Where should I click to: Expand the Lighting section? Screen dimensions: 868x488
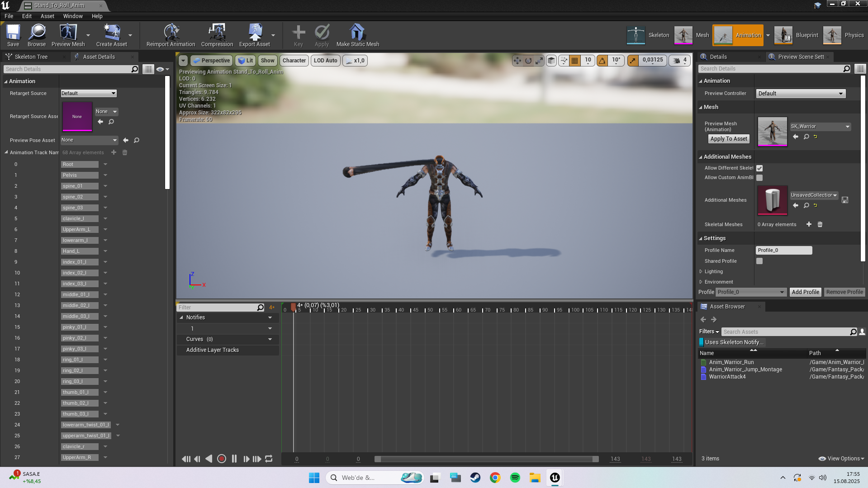pyautogui.click(x=701, y=271)
